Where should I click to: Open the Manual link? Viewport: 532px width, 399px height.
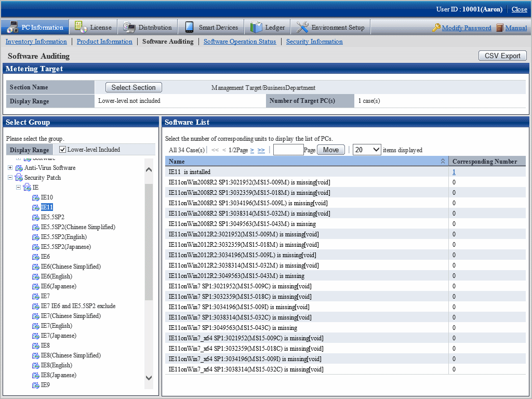pyautogui.click(x=516, y=28)
